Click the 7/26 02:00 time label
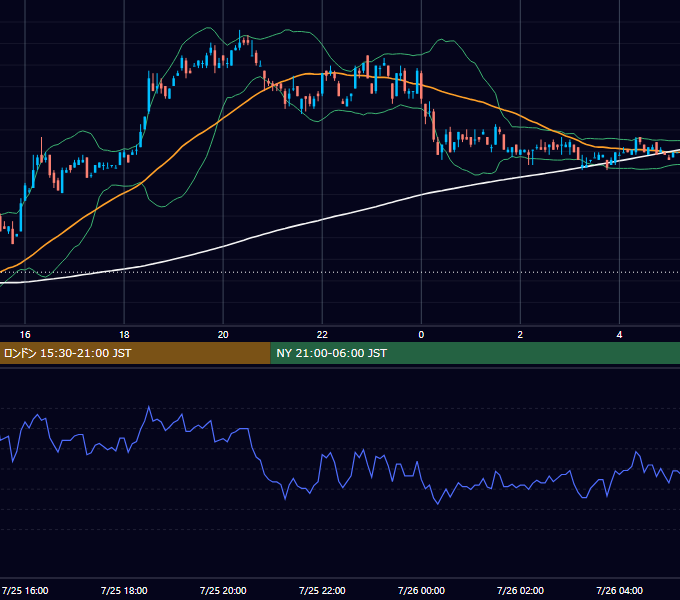680x600 pixels. coord(520,590)
